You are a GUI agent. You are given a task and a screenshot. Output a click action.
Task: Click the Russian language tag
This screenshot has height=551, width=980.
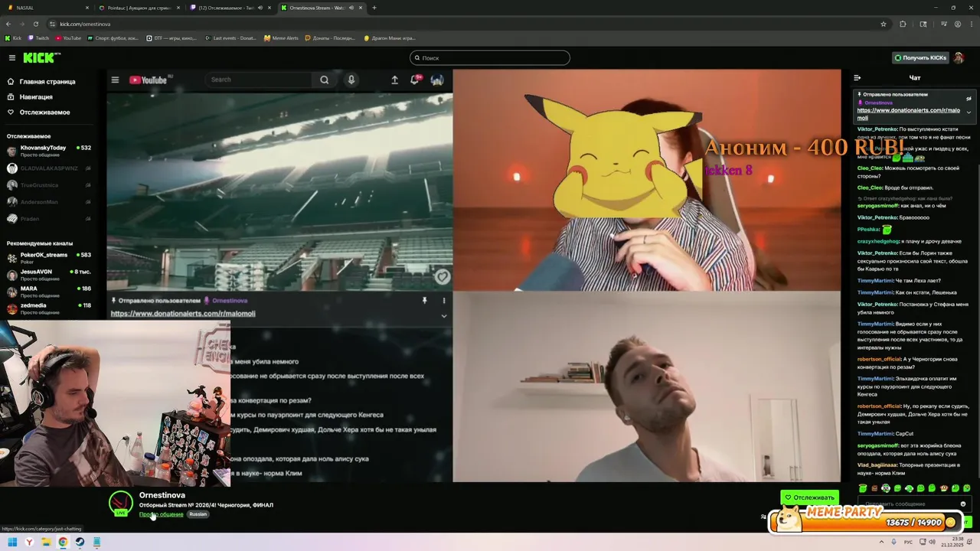tap(198, 514)
